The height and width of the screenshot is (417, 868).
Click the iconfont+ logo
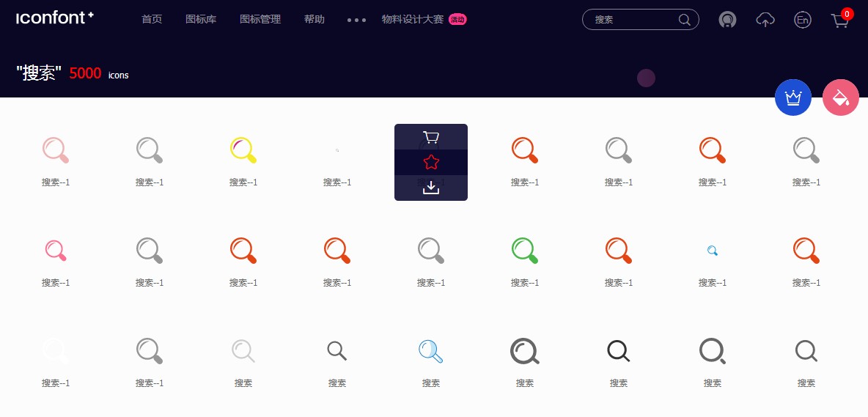[x=55, y=18]
